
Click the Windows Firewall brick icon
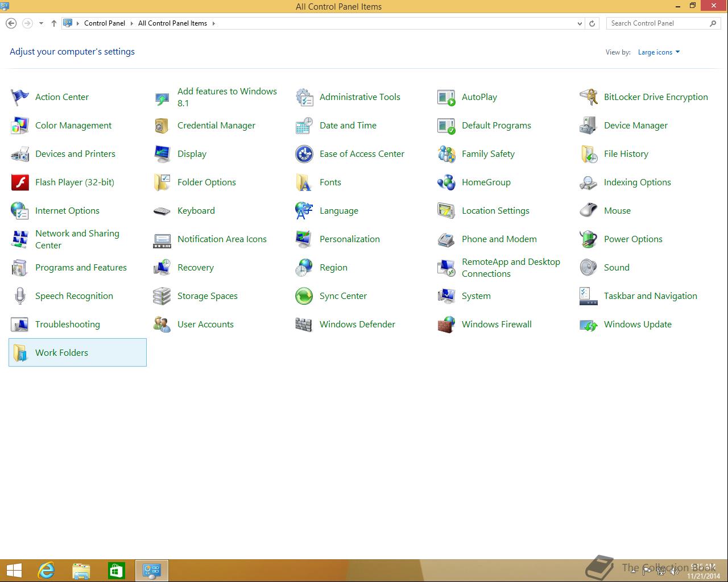[446, 325]
